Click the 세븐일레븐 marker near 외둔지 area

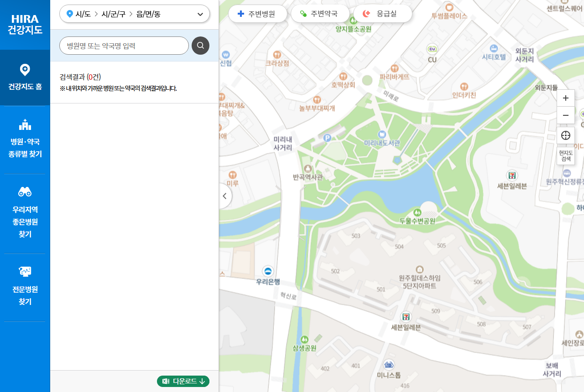pyautogui.click(x=512, y=175)
